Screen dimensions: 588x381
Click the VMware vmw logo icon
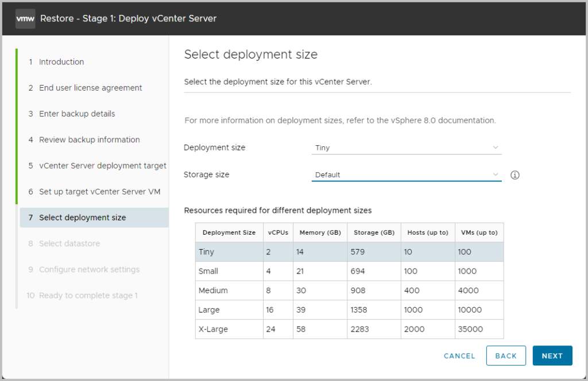click(25, 18)
